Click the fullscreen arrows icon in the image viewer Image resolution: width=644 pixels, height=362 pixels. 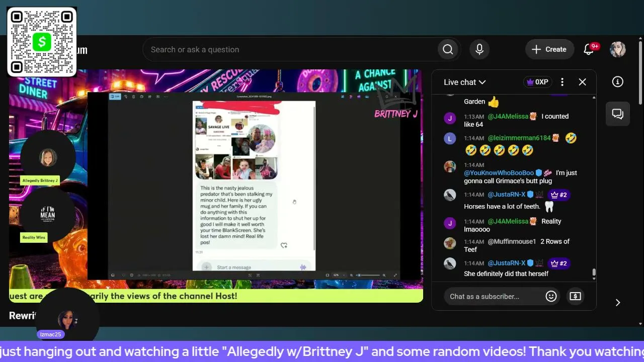coord(395,275)
